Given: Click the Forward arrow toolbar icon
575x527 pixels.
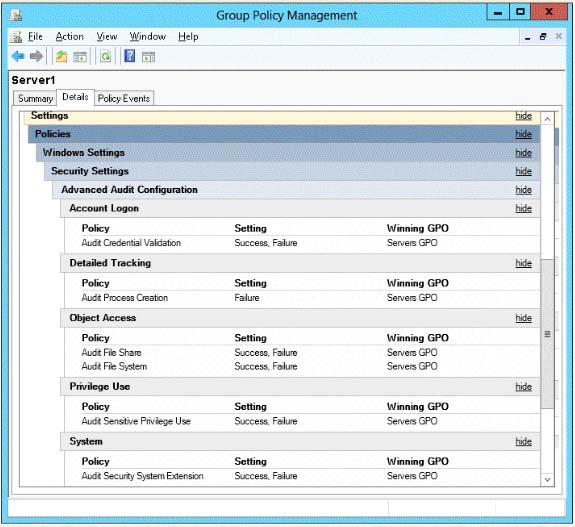Looking at the screenshot, I should tap(36, 56).
